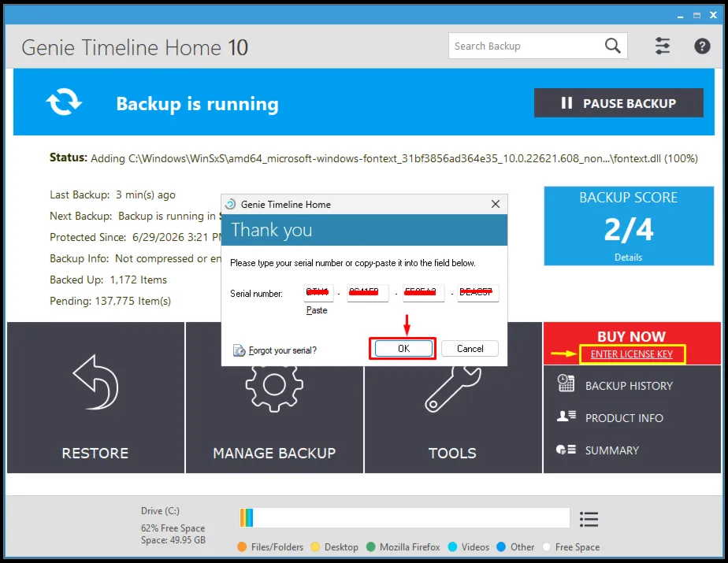Viewport: 728px width, 563px height.
Task: Click the 'Last Backup: 3 min(s) ago' text
Action: (113, 195)
